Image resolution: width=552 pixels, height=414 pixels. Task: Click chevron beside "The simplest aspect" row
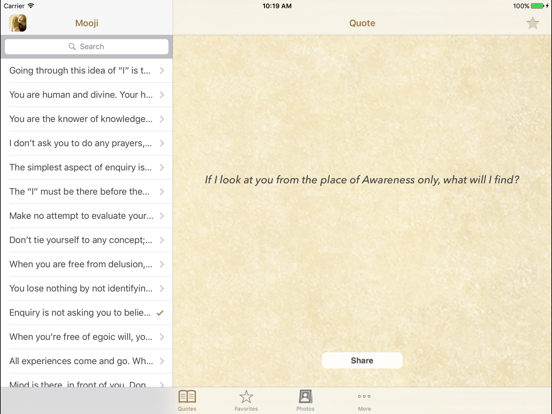[x=162, y=168]
